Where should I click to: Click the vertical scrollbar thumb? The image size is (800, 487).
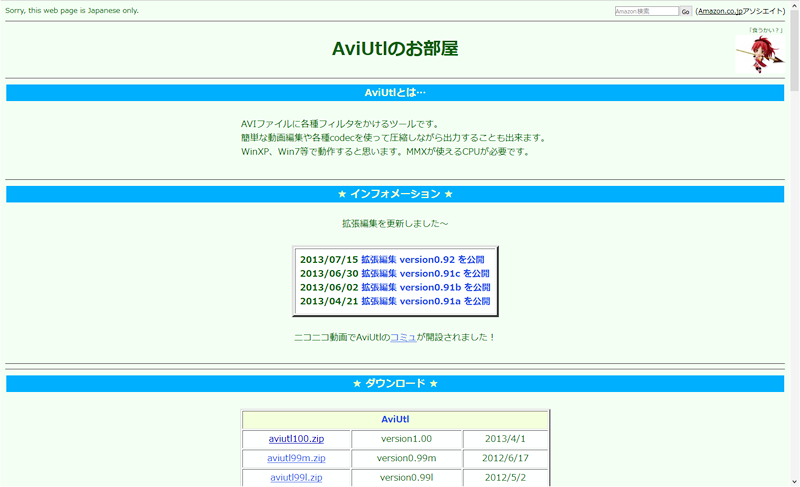point(794,50)
